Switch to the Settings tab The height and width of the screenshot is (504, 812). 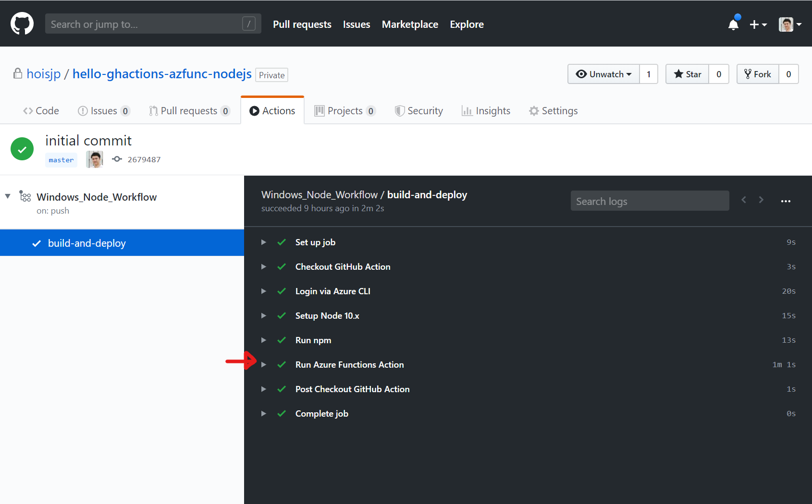point(554,111)
